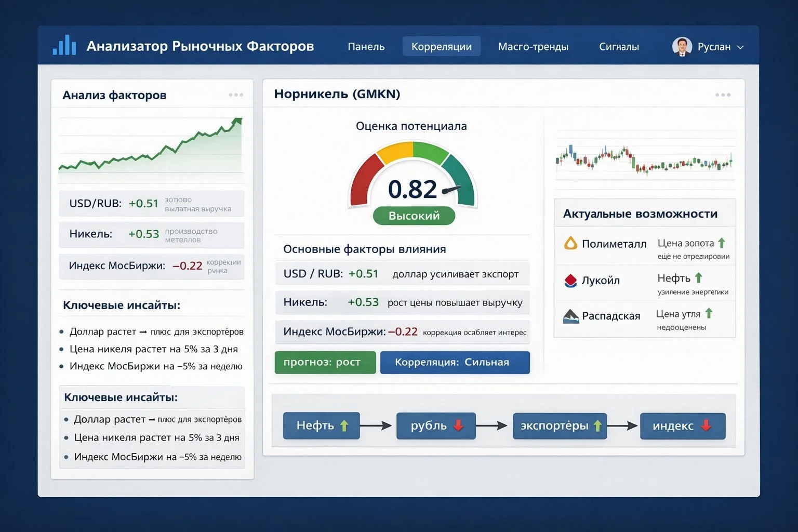The width and height of the screenshot is (798, 532).
Task: Select the индекс chip in the flow chain
Action: tap(683, 425)
